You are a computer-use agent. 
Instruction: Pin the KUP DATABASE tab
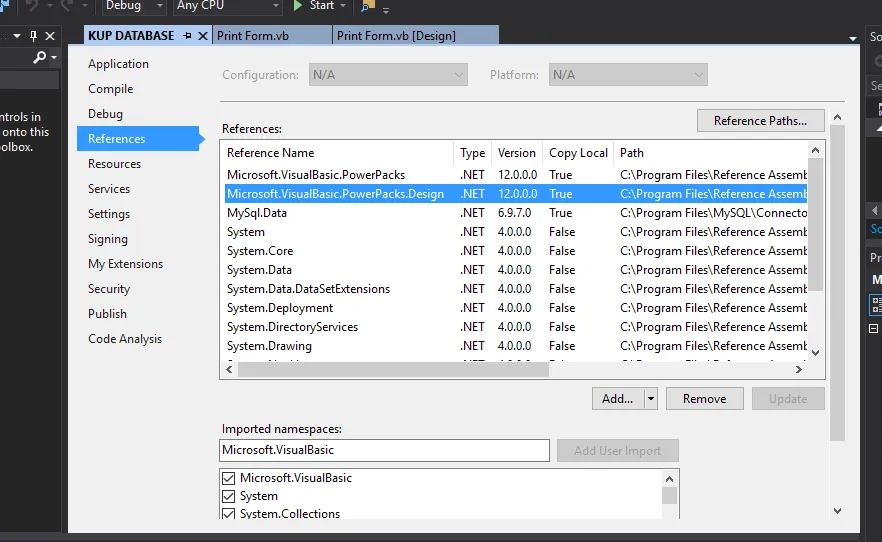coord(187,36)
